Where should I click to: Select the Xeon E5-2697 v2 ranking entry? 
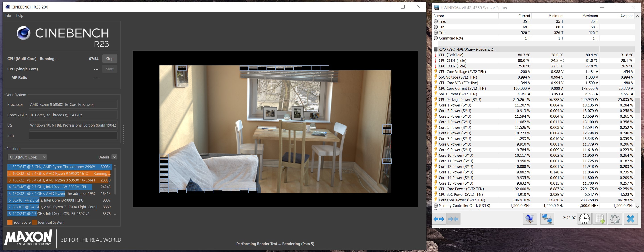pos(60,214)
